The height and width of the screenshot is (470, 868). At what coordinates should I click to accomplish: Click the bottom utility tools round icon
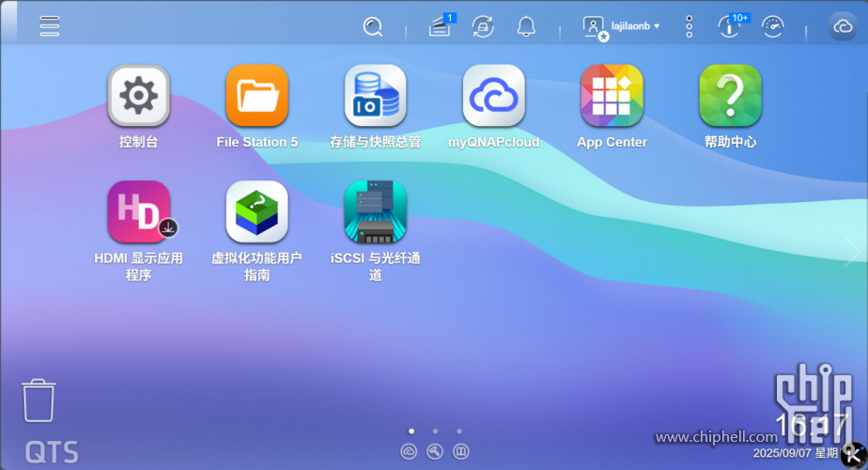pyautogui.click(x=435, y=452)
